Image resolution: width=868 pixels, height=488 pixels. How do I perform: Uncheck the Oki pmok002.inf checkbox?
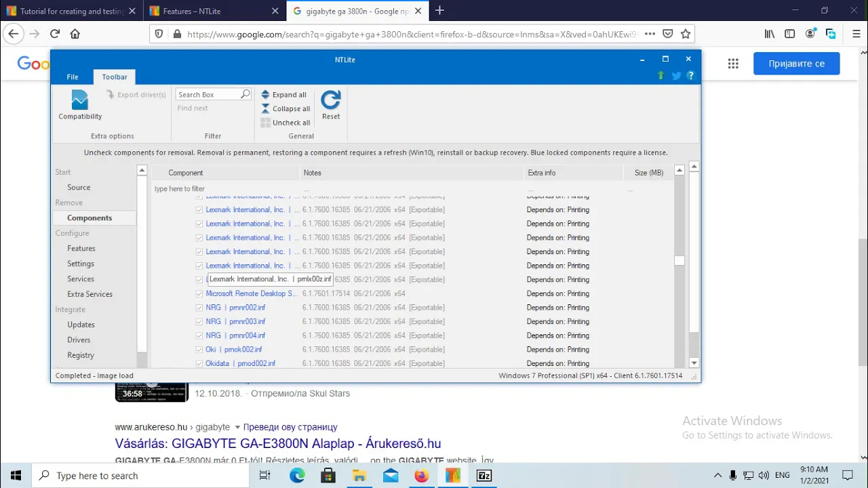tap(199, 350)
